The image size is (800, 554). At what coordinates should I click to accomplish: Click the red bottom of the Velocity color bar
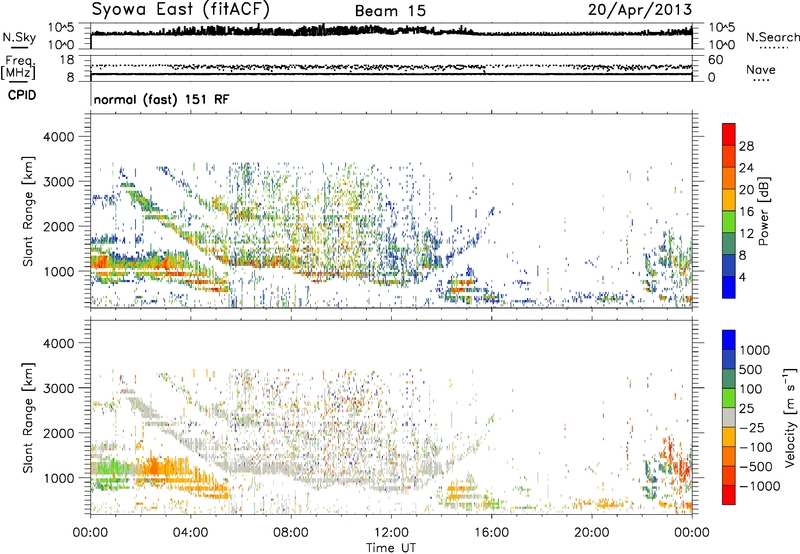click(x=729, y=495)
